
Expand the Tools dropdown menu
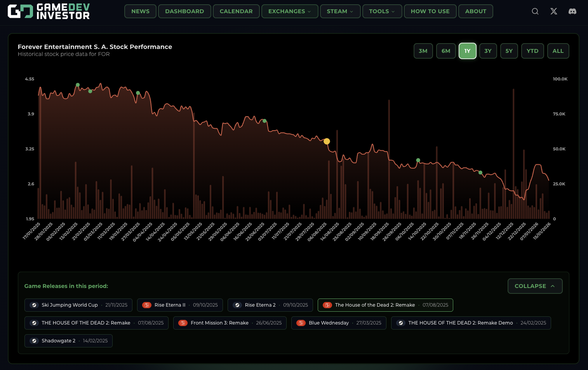tap(382, 11)
